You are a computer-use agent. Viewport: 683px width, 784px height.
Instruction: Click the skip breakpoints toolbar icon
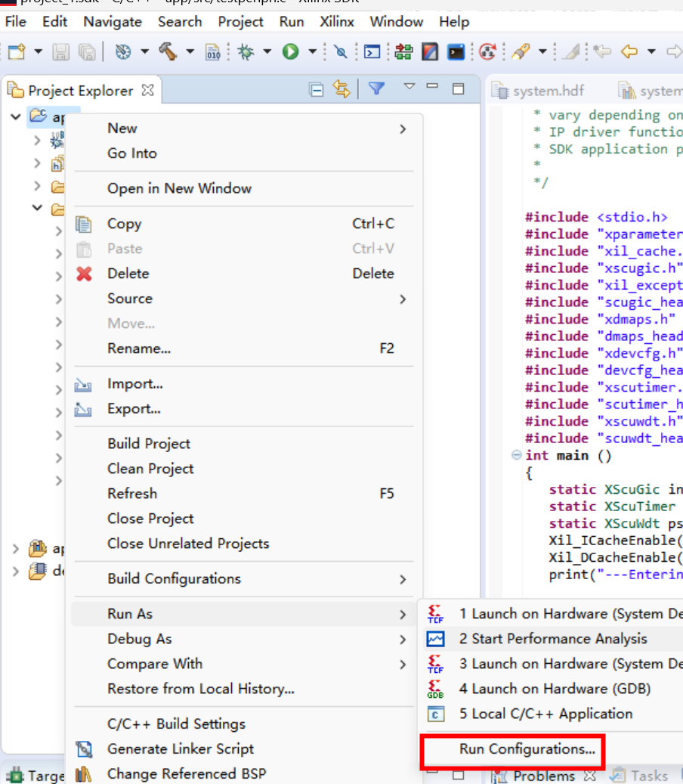[341, 51]
